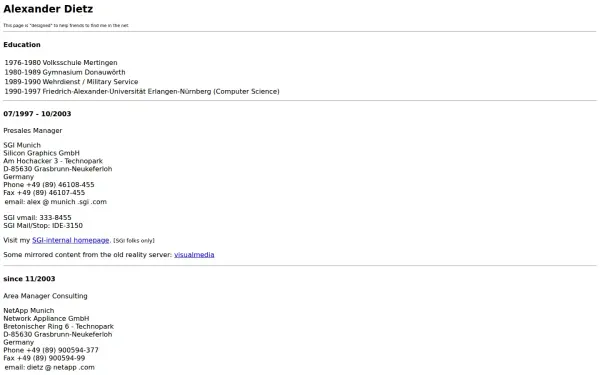Viewport: 600px width, 375px height.
Task: Click Phone +49 (89) 46108-455
Action: click(49, 185)
